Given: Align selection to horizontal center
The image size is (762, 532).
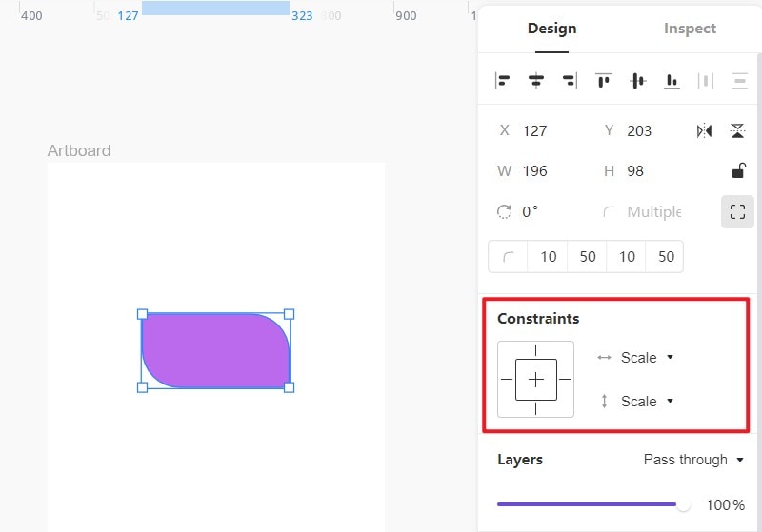Looking at the screenshot, I should coord(536,81).
